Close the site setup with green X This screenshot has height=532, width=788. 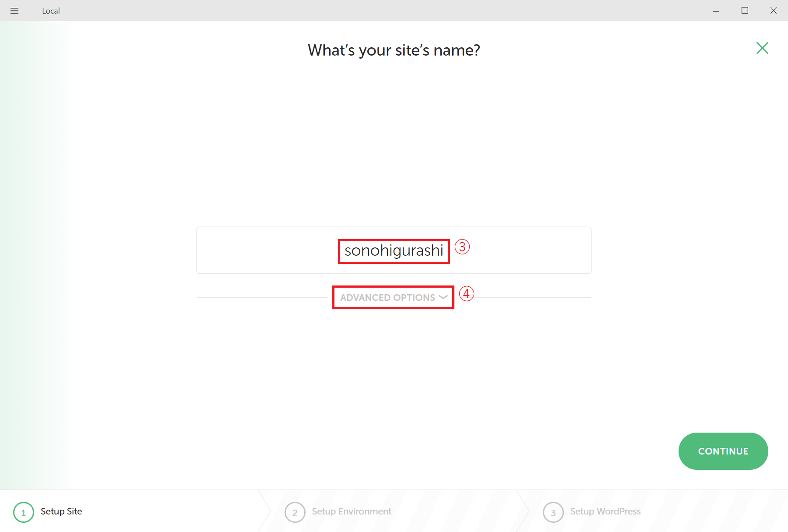coord(762,48)
